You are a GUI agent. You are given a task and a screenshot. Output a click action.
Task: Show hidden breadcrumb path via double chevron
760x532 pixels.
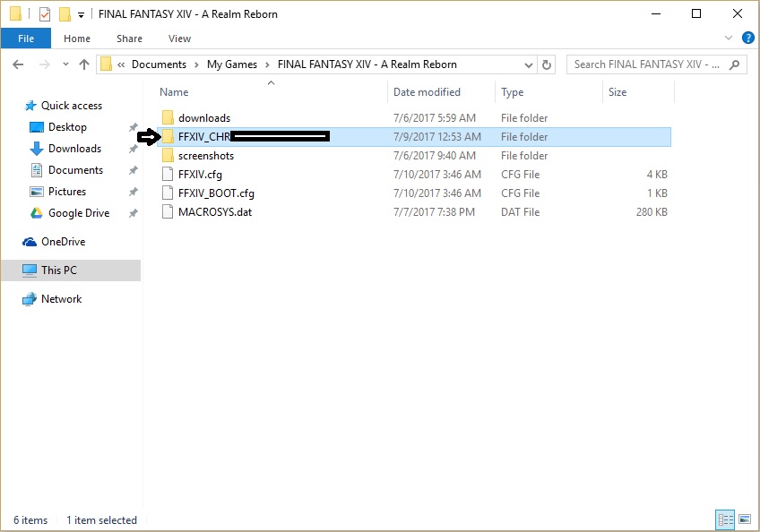[121, 64]
